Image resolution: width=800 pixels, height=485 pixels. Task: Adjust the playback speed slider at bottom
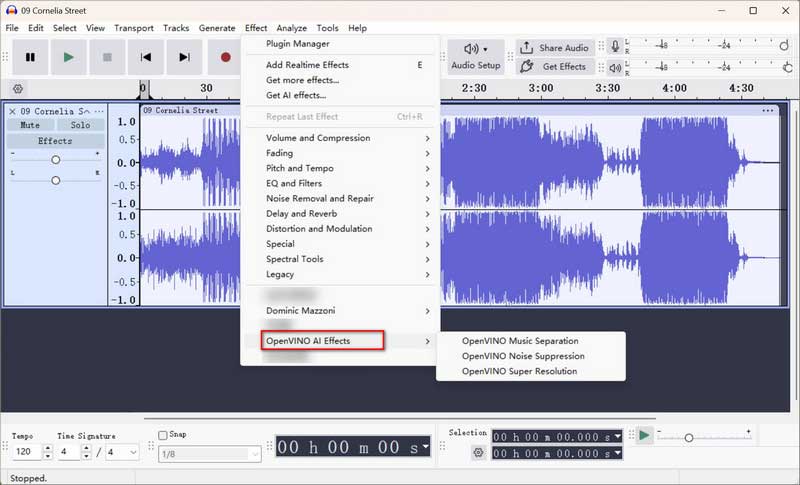click(689, 437)
